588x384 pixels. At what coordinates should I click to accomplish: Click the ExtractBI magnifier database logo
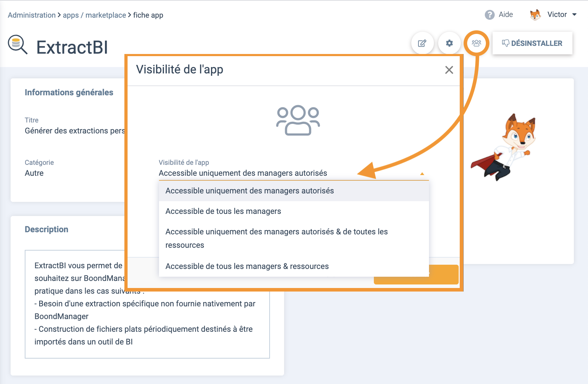pyautogui.click(x=18, y=44)
